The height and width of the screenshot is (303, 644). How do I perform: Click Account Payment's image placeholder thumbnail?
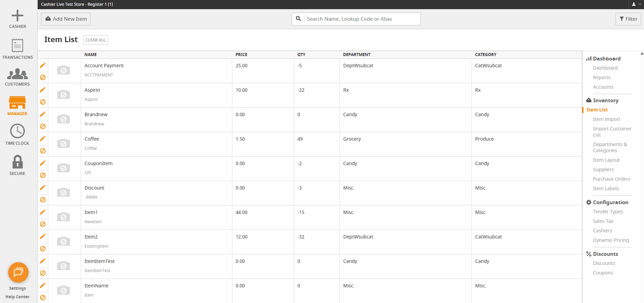click(x=64, y=70)
